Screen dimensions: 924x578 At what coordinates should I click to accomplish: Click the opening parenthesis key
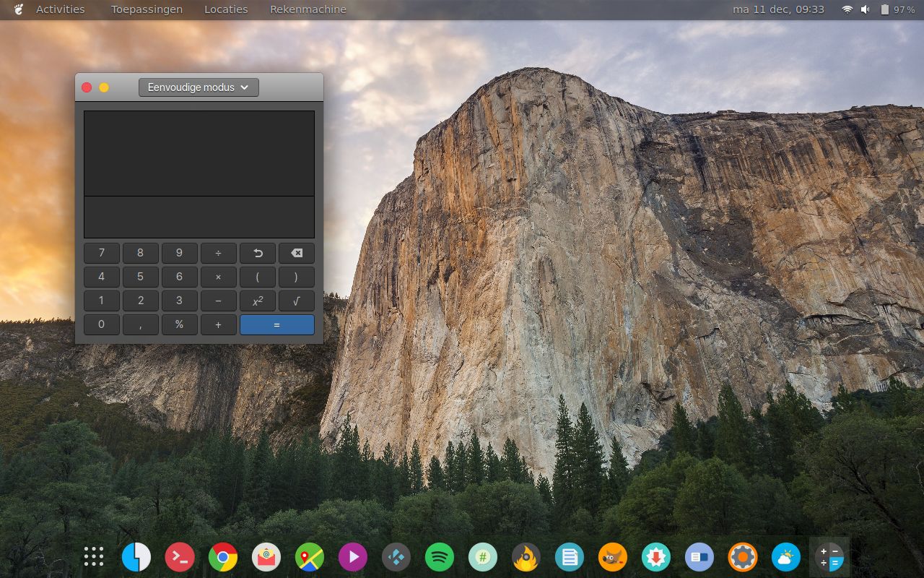[257, 277]
